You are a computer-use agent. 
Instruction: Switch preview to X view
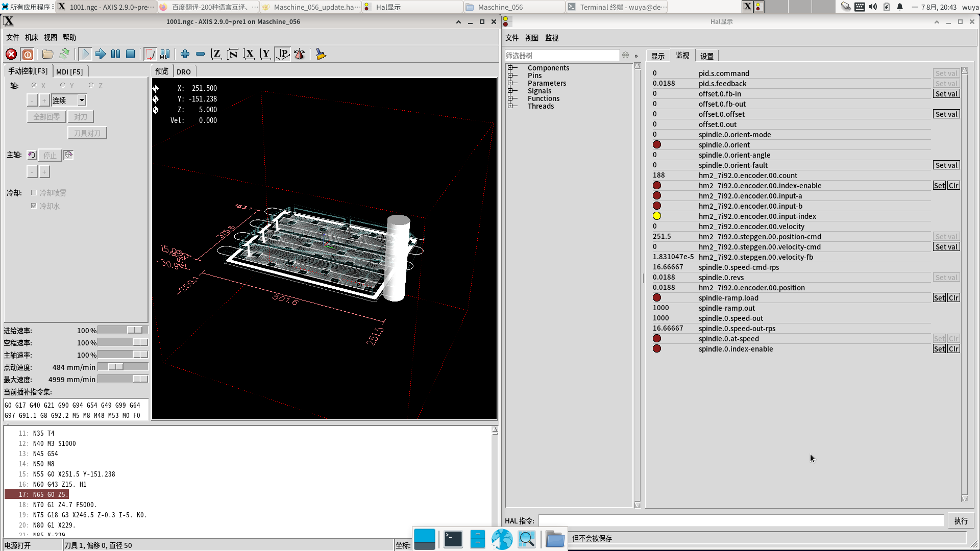pos(249,54)
